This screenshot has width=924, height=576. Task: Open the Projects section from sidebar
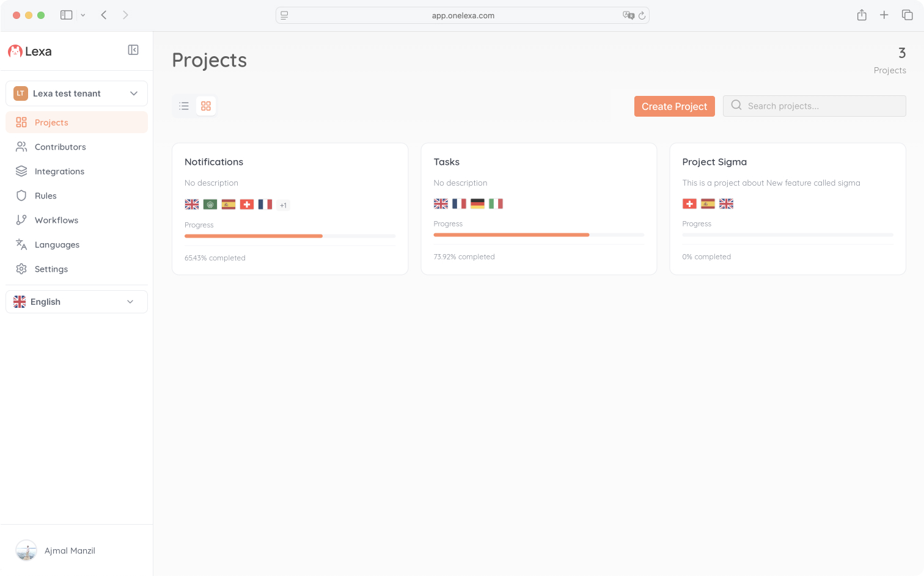tap(52, 122)
